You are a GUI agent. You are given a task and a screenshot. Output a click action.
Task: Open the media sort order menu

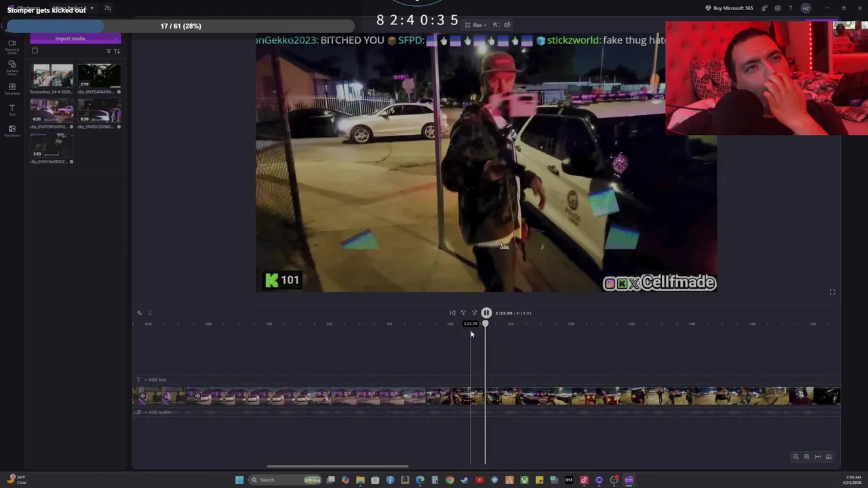(x=117, y=52)
